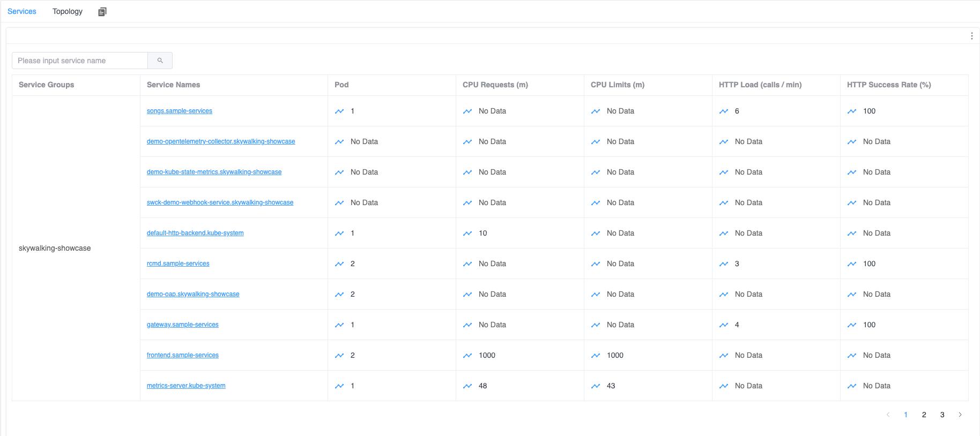The width and height of the screenshot is (980, 436).
Task: Jump to page 3 of results
Action: 942,415
